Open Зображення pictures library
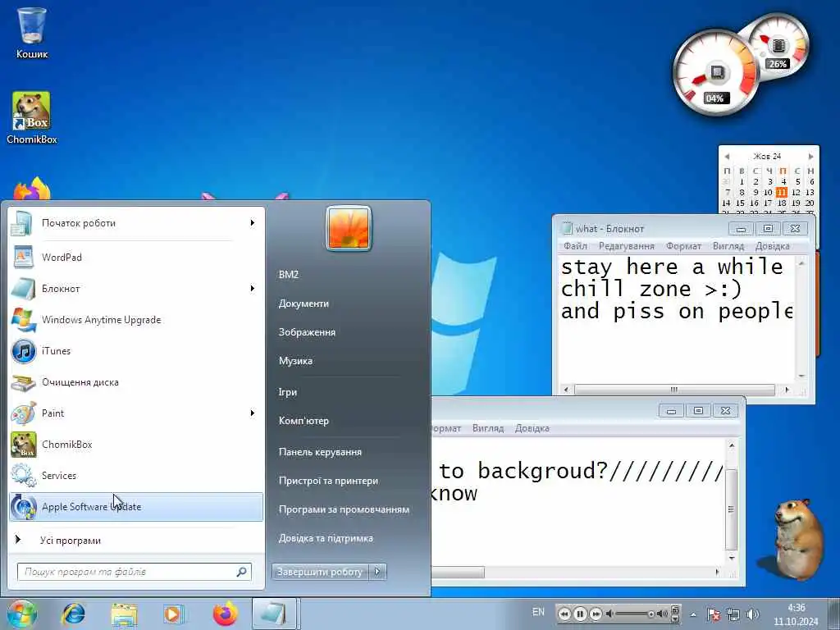 tap(307, 332)
